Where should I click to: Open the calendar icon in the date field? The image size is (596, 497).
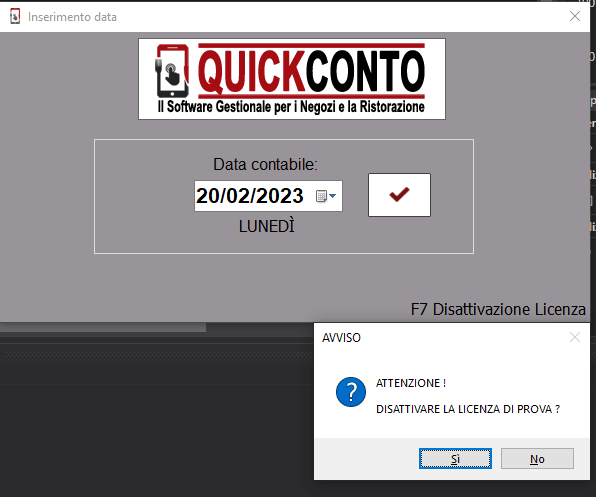coord(321,196)
